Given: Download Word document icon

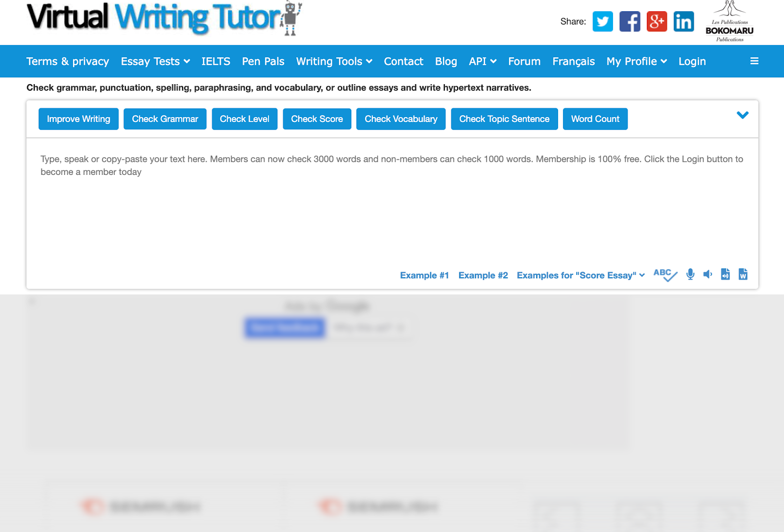Looking at the screenshot, I should click(743, 274).
